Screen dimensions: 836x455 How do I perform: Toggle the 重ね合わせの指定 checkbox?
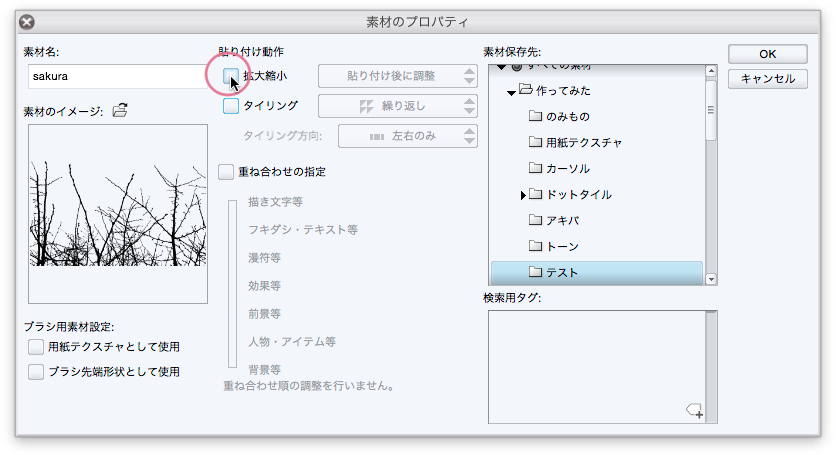click(226, 172)
